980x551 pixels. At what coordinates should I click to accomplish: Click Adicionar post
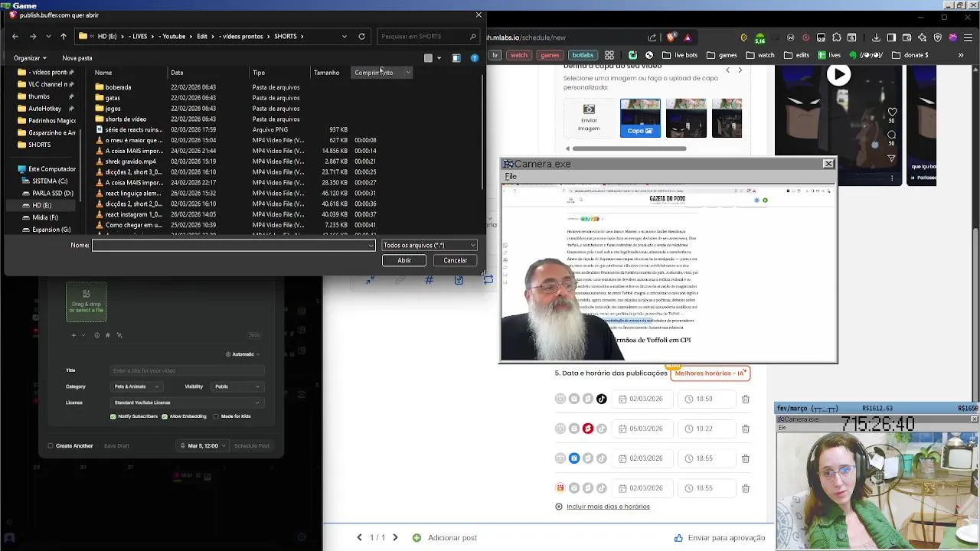point(444,538)
